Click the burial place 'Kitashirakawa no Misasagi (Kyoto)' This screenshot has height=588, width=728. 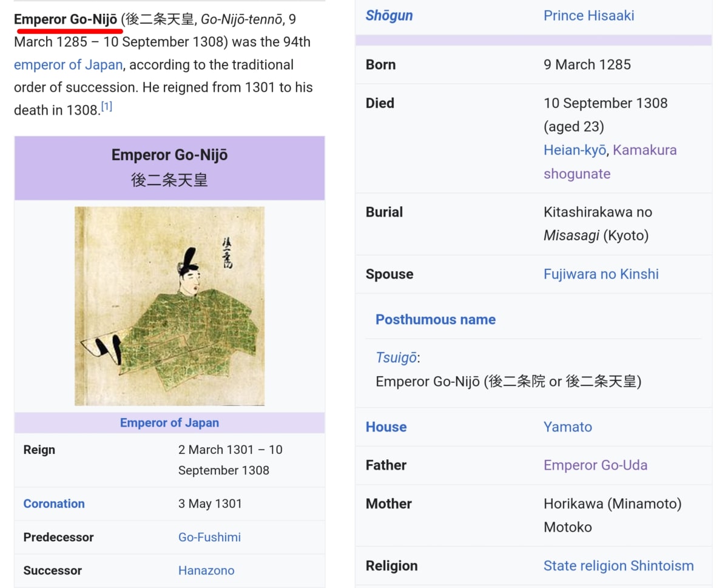tap(598, 223)
